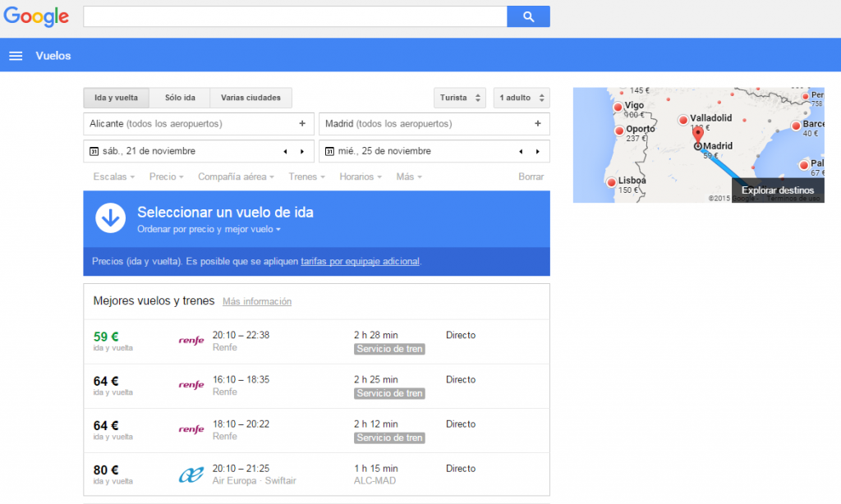The image size is (841, 504).
Task: Click the Air Europa logo on the 80€ flight
Action: point(189,474)
